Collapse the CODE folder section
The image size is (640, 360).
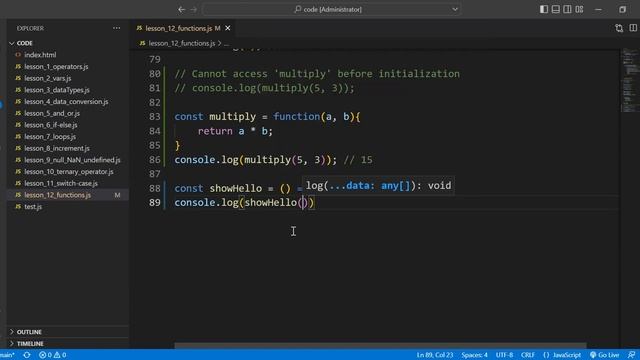[x=67, y=43]
